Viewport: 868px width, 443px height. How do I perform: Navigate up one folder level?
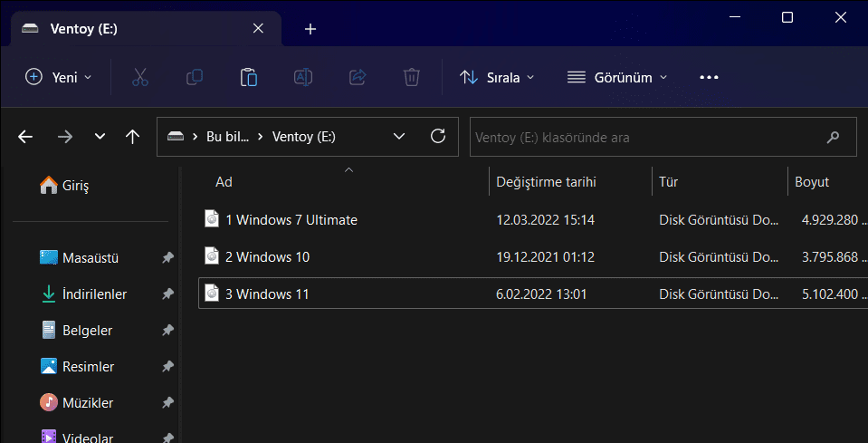point(133,137)
